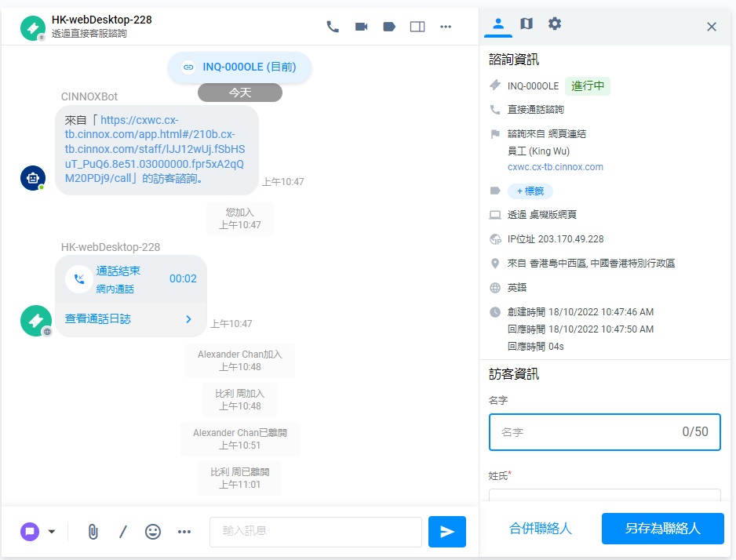Open the slash quick replies
Screen dimensions: 736x560
point(123,532)
